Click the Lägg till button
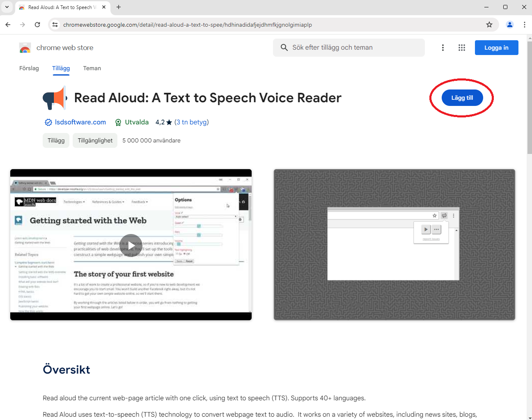532x420 pixels. pos(462,98)
